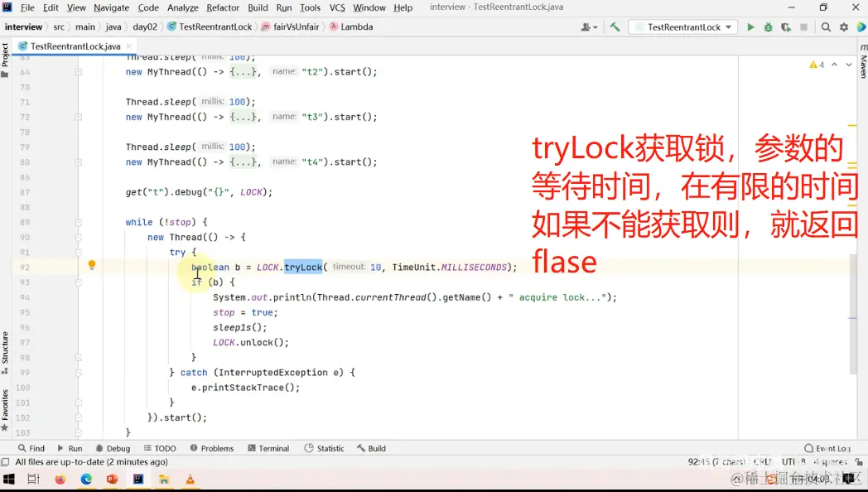Open the Find tool window

31,448
